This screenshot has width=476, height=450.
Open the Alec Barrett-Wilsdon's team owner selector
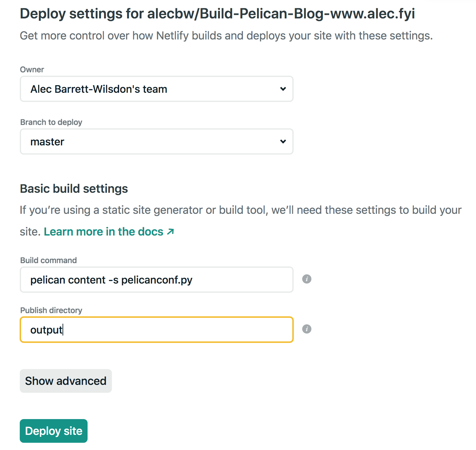(157, 89)
